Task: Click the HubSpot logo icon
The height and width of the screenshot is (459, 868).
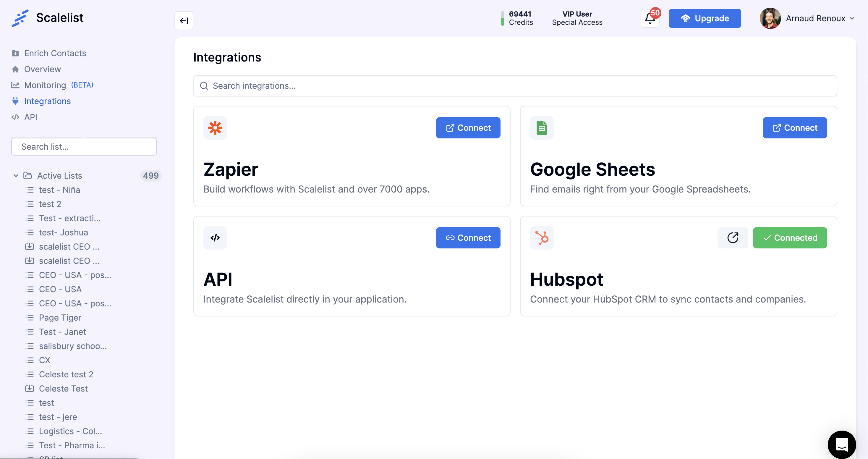Action: tap(542, 237)
